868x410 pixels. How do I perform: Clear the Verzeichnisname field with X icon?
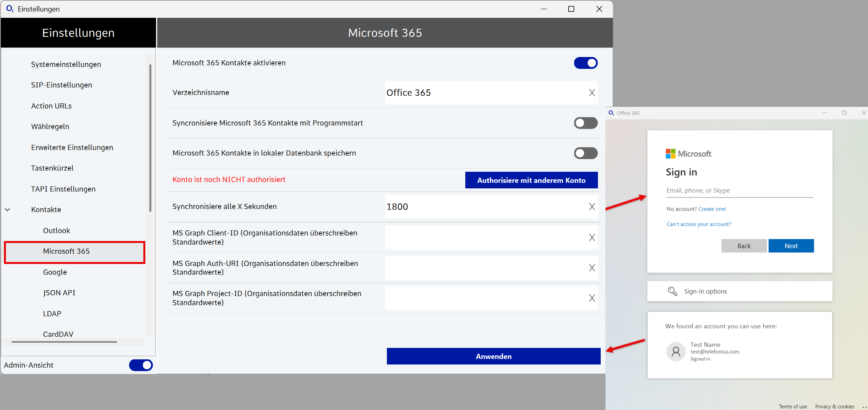pyautogui.click(x=592, y=93)
